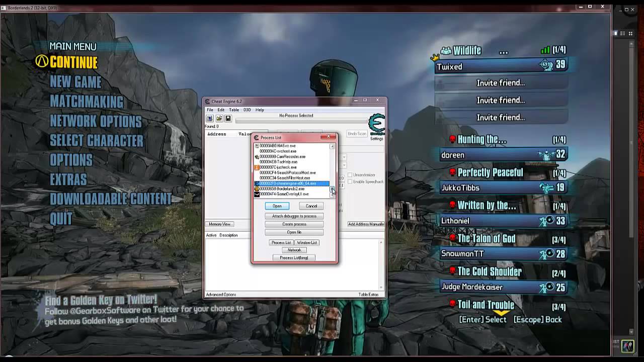This screenshot has width=644, height=362.
Task: Open NETWORK OPTIONS menu entry
Action: 96,121
